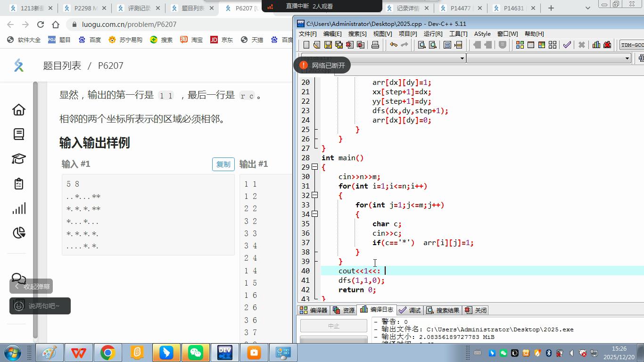Click the purple checkmark syntax check icon
Viewport: 644px width, 362px height.
click(567, 45)
